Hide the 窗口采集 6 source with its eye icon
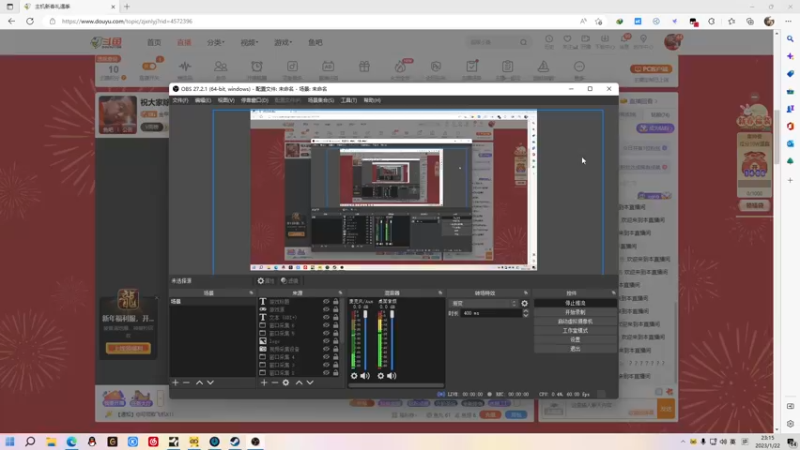 pos(326,325)
